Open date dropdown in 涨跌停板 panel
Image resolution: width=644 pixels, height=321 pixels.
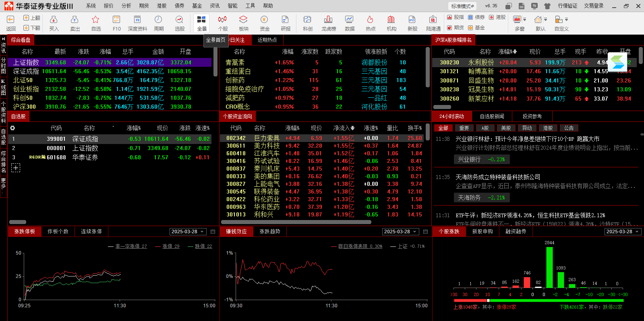202,232
